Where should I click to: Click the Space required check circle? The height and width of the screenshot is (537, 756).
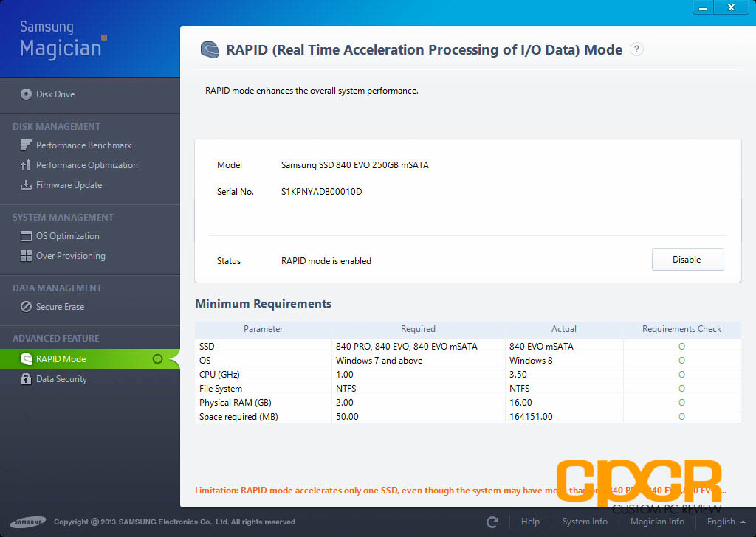[x=681, y=416]
